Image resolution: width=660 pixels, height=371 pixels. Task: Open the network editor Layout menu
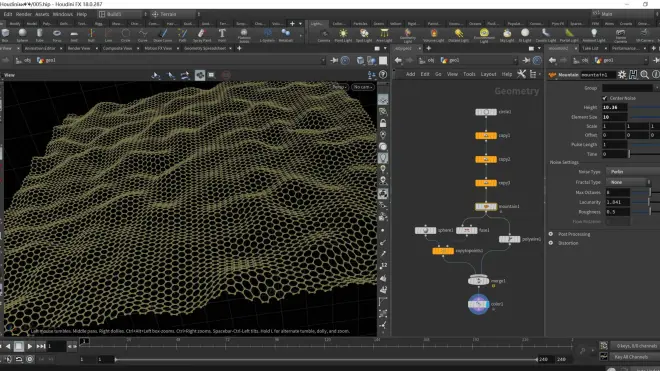pos(488,74)
